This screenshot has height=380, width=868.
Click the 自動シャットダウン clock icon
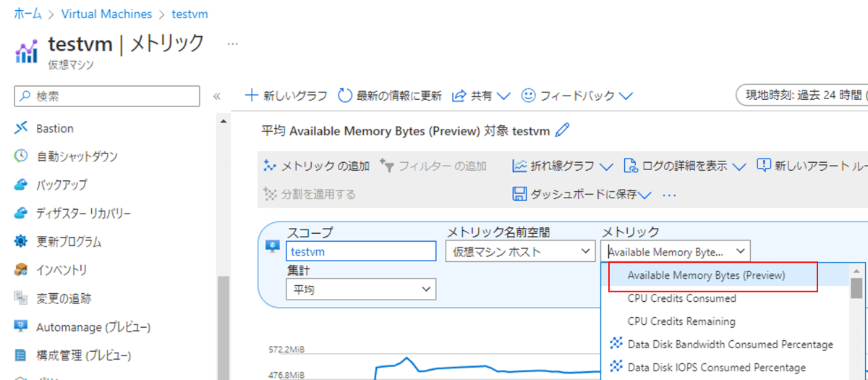coord(21,156)
